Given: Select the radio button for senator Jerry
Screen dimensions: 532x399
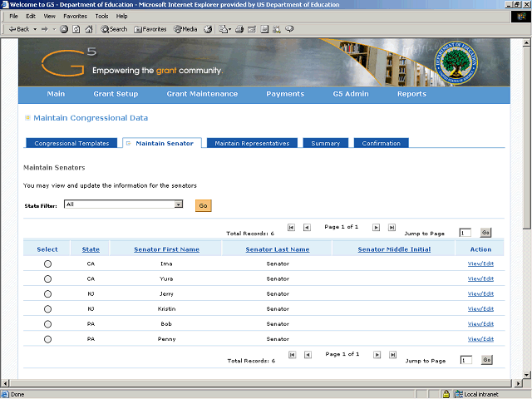Looking at the screenshot, I should click(x=47, y=293).
